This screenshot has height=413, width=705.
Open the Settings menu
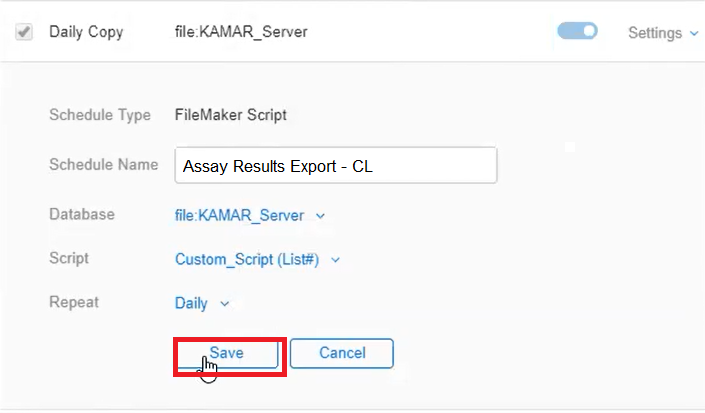pyautogui.click(x=655, y=33)
